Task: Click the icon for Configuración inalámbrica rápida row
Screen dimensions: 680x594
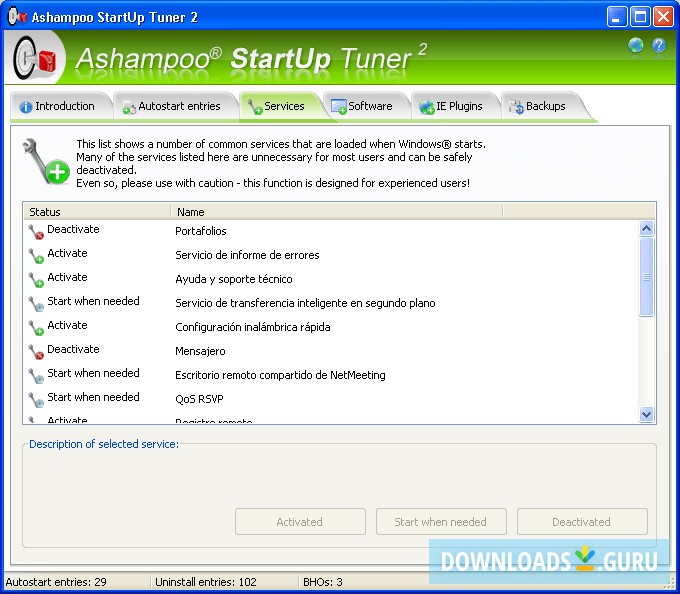Action: pyautogui.click(x=36, y=328)
